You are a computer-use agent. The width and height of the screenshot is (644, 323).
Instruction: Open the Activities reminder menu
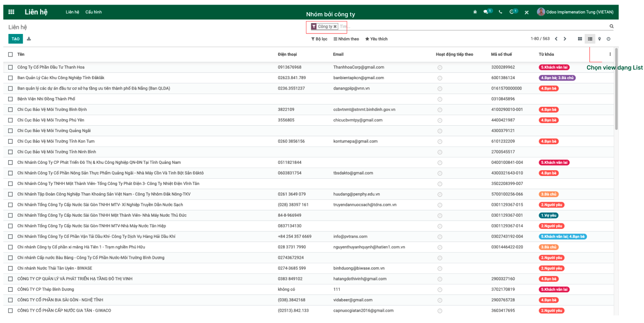(512, 12)
